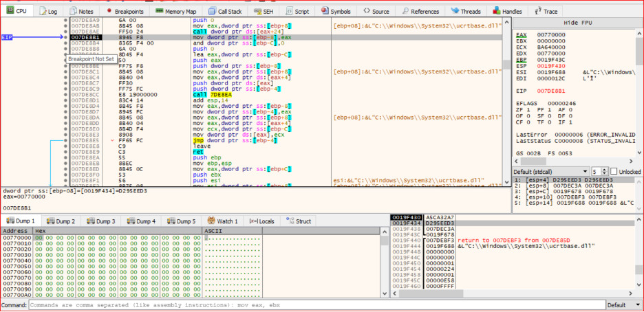
Task: Click the ZF flag value
Action: pos(528,110)
